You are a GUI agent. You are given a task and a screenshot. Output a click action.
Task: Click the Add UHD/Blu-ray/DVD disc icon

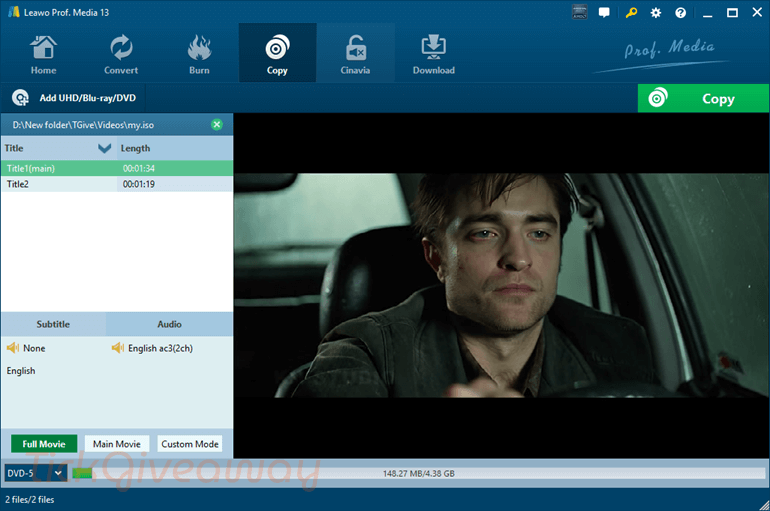point(20,98)
